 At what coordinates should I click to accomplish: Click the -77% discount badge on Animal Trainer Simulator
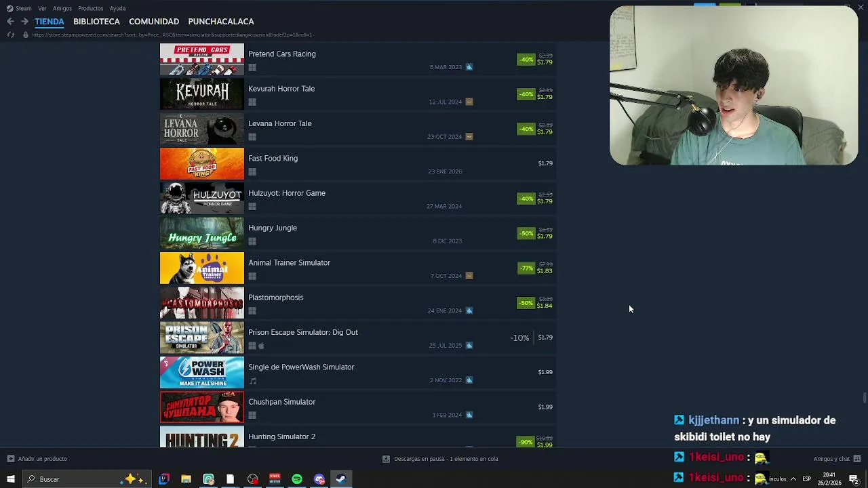[526, 268]
